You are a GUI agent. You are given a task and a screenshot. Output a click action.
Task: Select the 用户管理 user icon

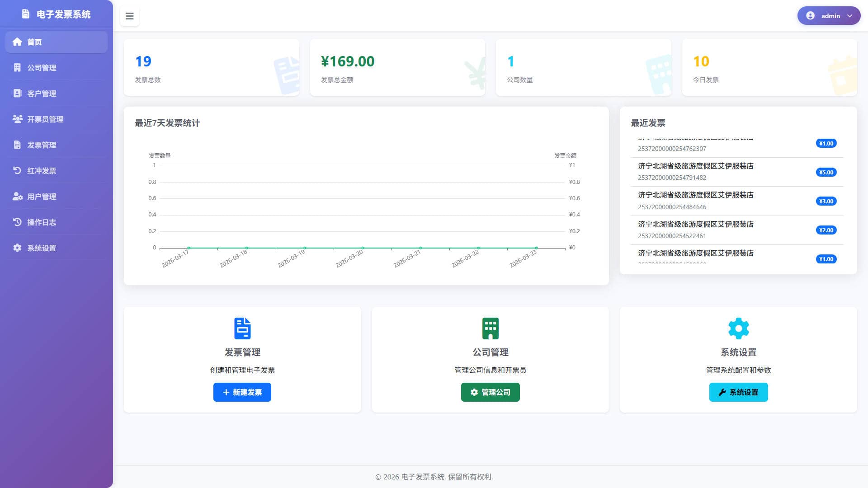pos(18,197)
